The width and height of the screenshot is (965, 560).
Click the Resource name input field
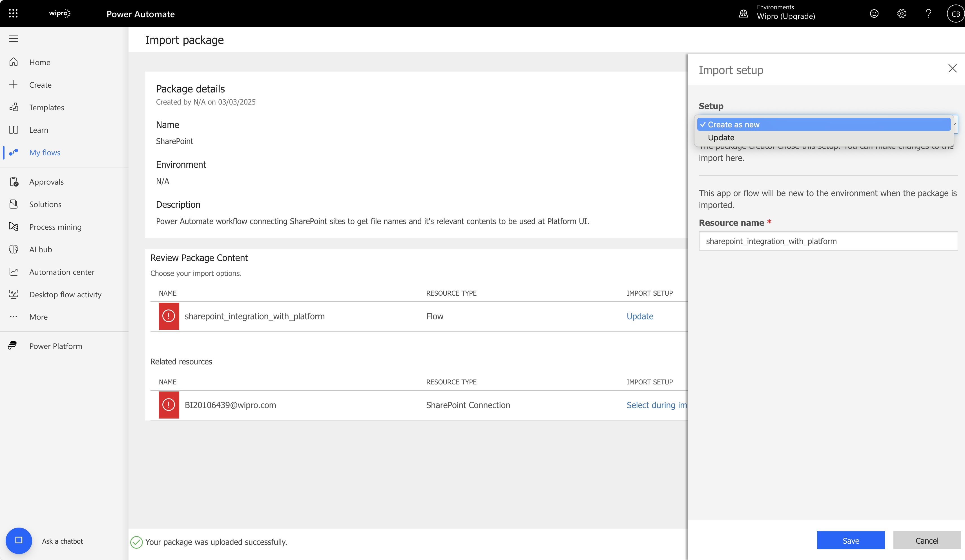click(x=828, y=241)
